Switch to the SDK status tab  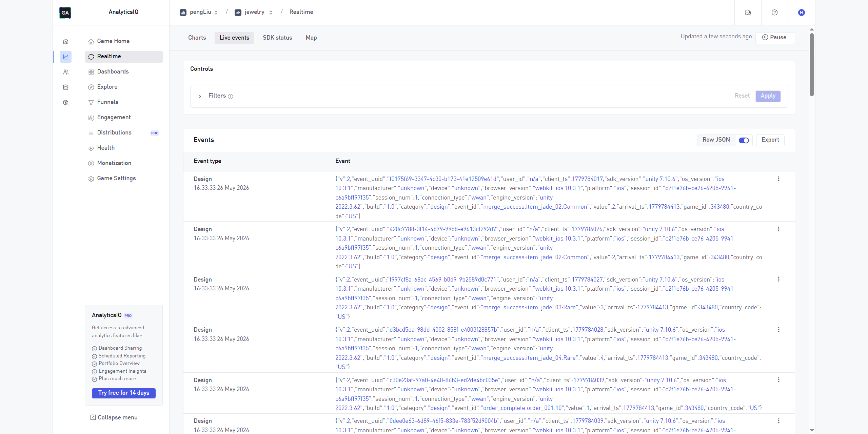pos(277,38)
